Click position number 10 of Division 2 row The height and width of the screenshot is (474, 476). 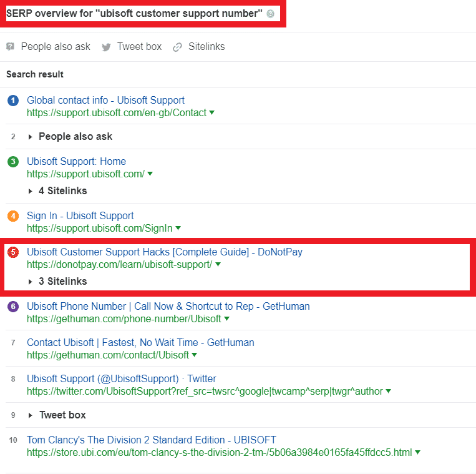pos(13,440)
